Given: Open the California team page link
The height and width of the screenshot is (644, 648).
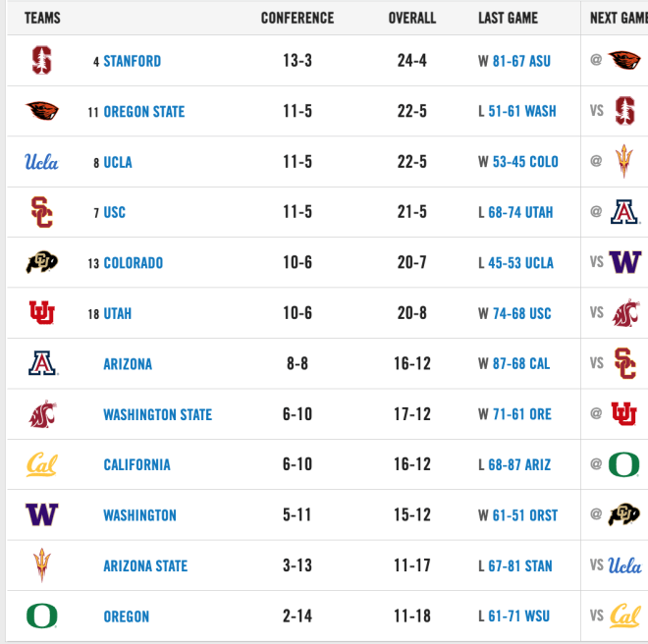Looking at the screenshot, I should coord(136,464).
